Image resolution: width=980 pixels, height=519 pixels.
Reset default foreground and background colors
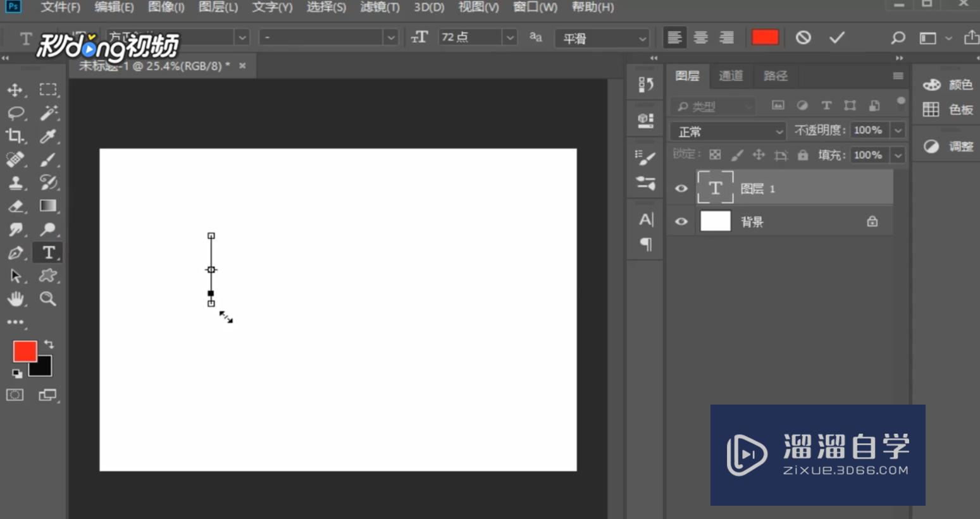coord(17,374)
